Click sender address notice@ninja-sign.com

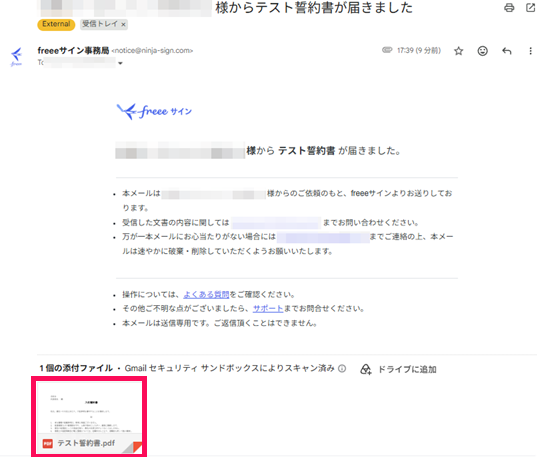pos(152,51)
